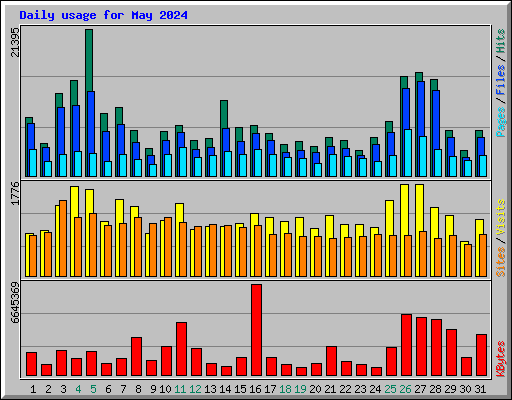Select green weekend day label 5
512x400 pixels.
[93, 389]
